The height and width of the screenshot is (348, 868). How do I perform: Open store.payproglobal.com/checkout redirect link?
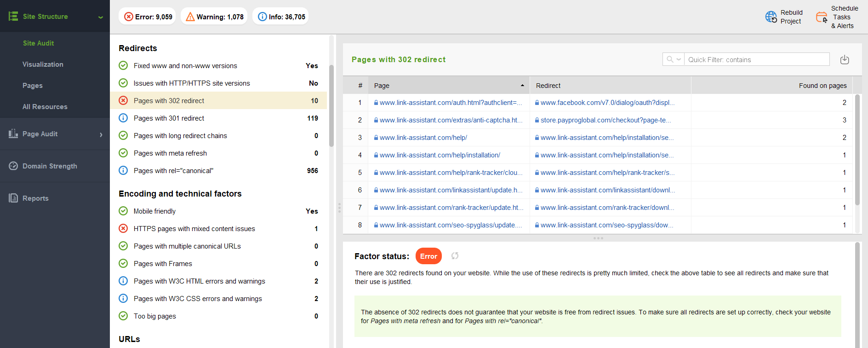[x=606, y=120]
